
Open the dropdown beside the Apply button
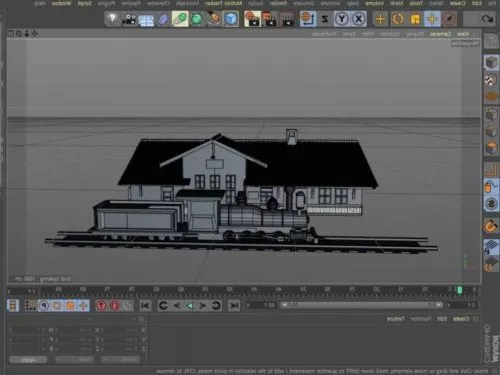(x=74, y=360)
